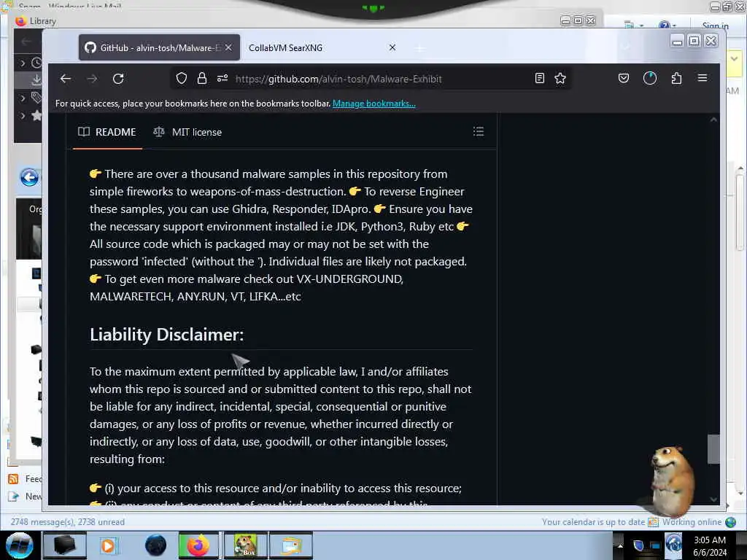The width and height of the screenshot is (747, 560).
Task: Open Firefox from the taskbar
Action: 198,545
